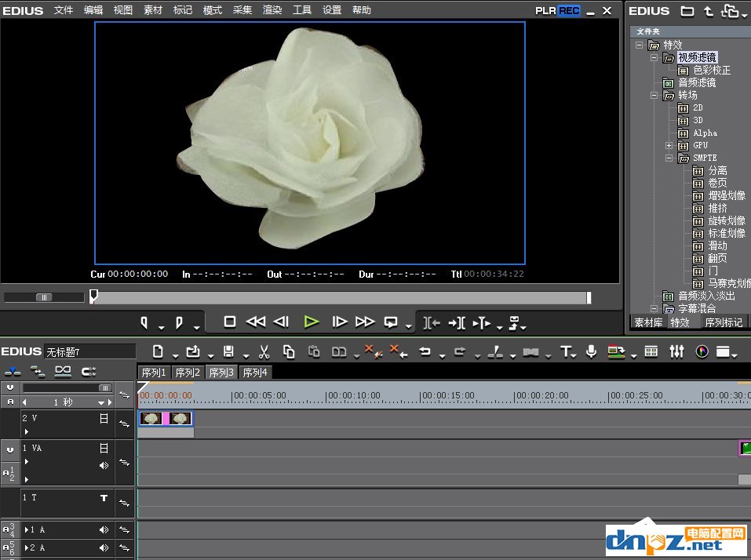Screen dimensions: 751x560
Task: Click the Redo arrow icon
Action: tap(460, 352)
